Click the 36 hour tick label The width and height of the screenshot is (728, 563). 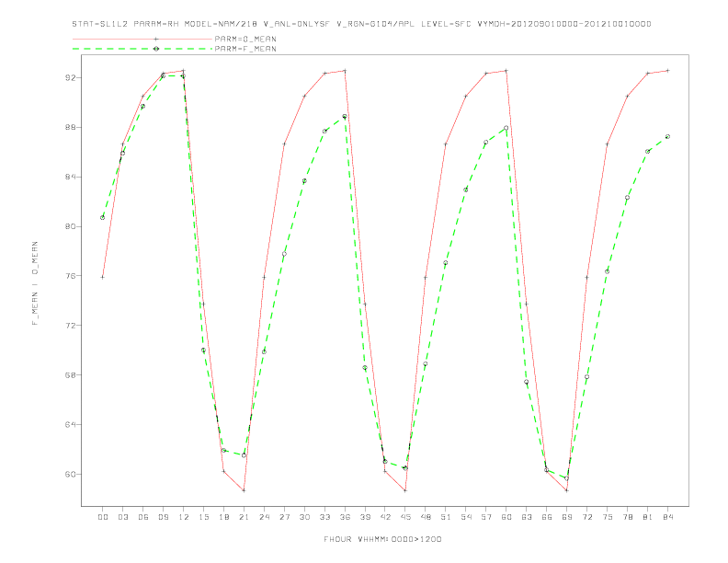pyautogui.click(x=345, y=517)
